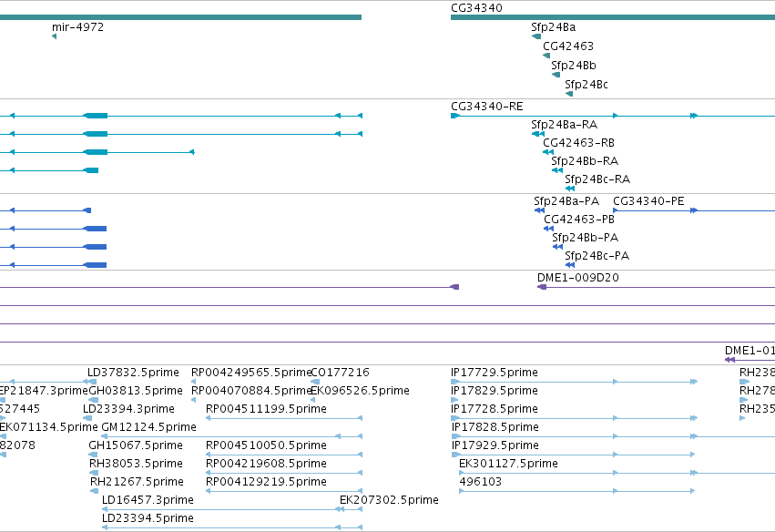Select the LD37832.5prime EST label

pyautogui.click(x=133, y=373)
